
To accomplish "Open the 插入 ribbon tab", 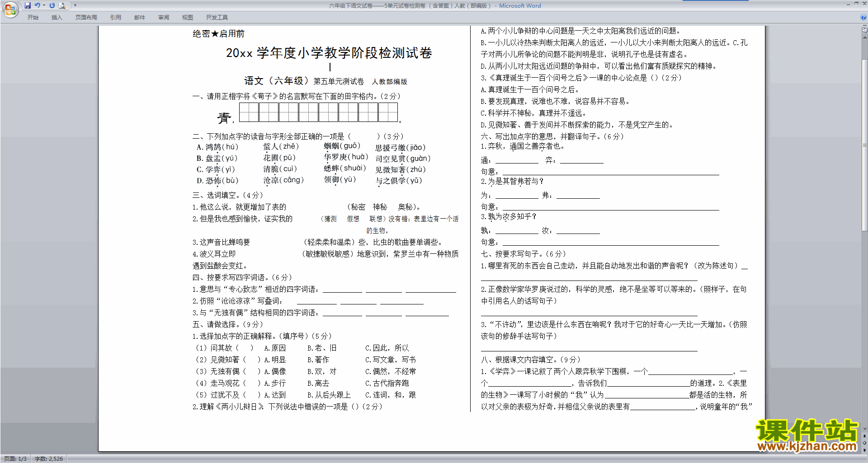I will [57, 17].
